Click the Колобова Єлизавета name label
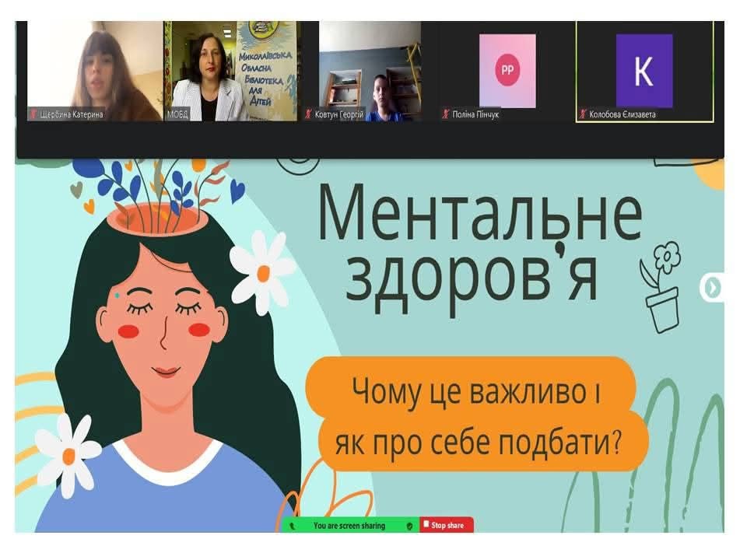 (622, 114)
